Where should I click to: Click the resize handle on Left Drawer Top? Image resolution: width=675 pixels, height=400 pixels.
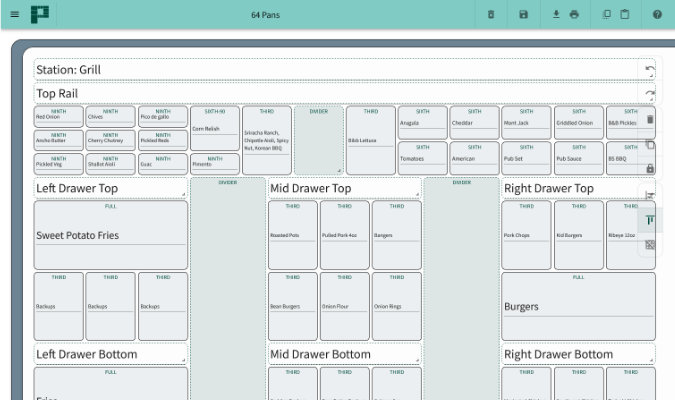point(183,193)
